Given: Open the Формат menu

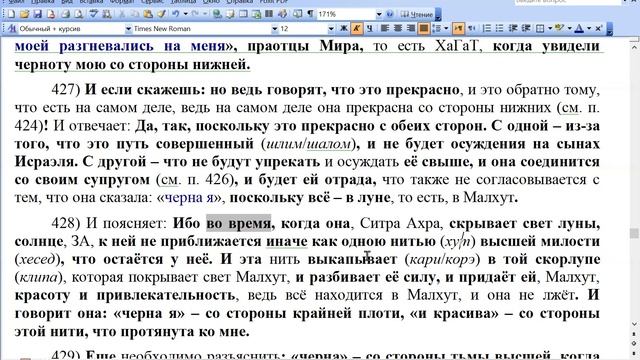Looking at the screenshot, I should point(121,2).
